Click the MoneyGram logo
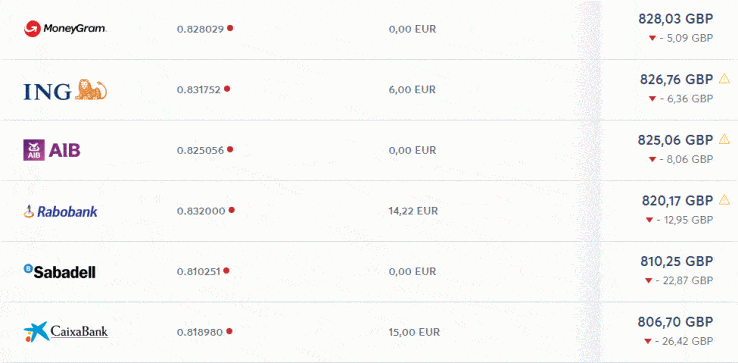Screen dimensions: 738x363 (65, 29)
